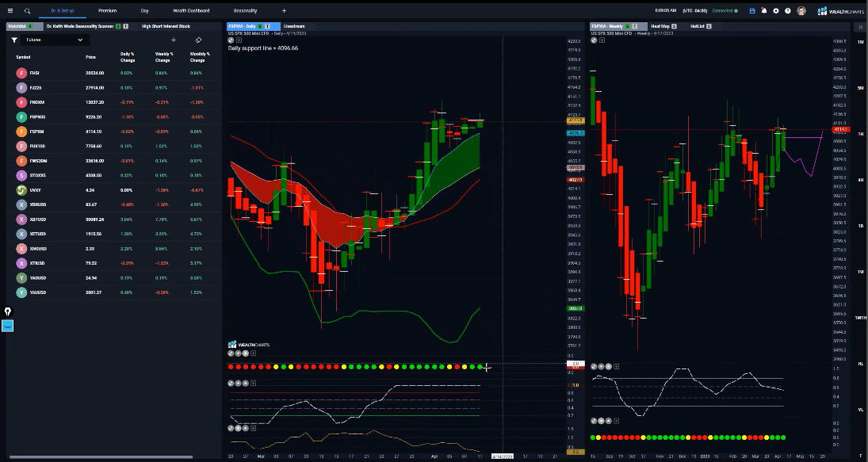This screenshot has width=868, height=462.
Task: Open the UTC -04:00 timezone selector
Action: [694, 10]
